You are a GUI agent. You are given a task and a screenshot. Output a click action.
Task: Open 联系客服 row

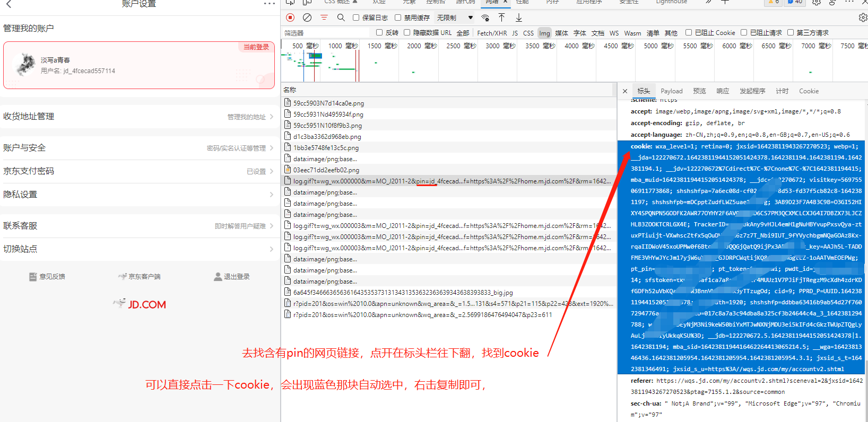click(x=138, y=226)
